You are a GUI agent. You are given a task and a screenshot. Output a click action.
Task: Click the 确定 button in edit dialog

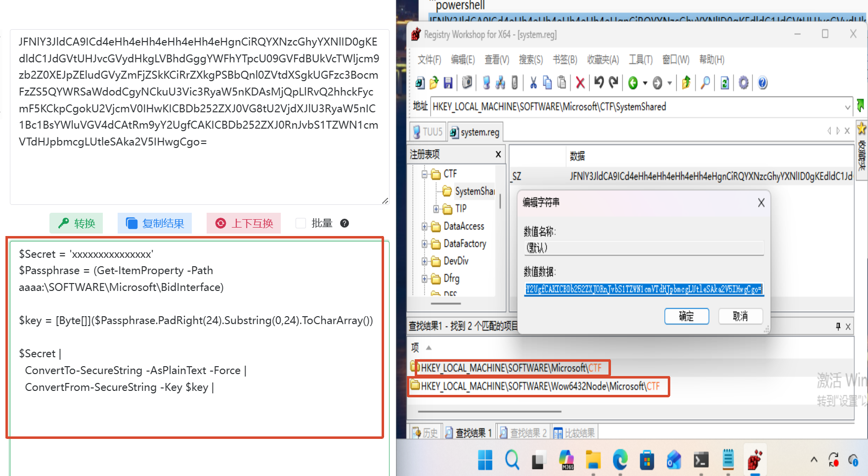point(686,316)
